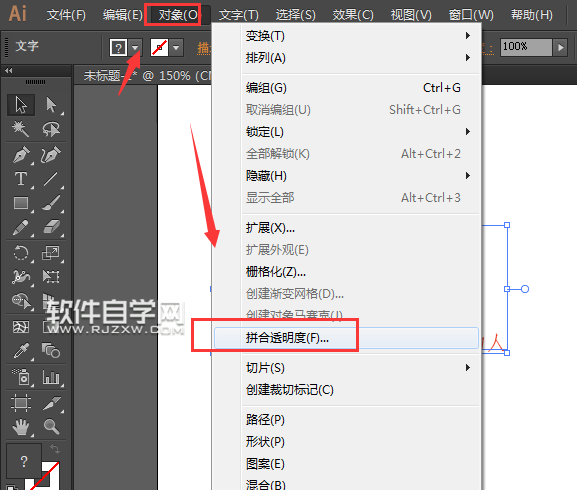
Task: Select the Eyedropper tool
Action: point(21,351)
